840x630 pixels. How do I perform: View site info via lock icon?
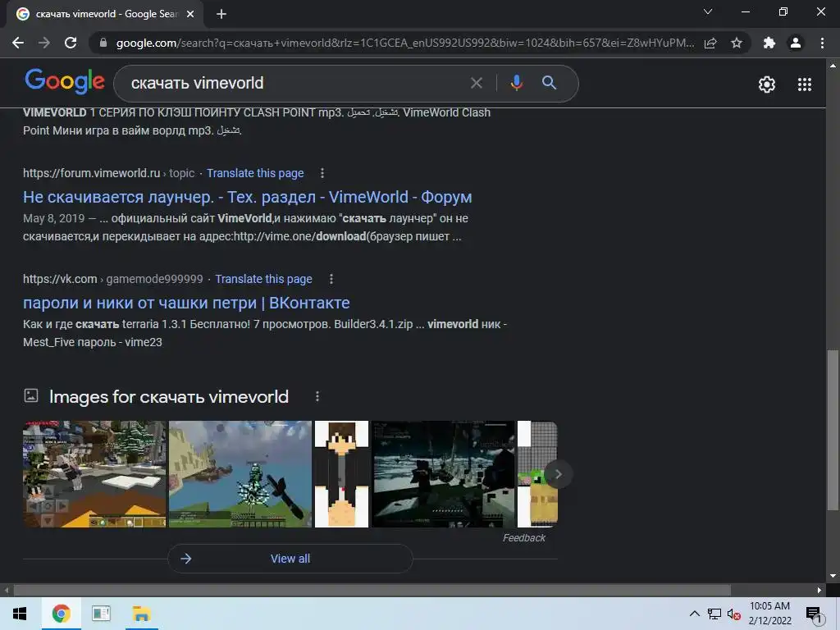click(103, 43)
